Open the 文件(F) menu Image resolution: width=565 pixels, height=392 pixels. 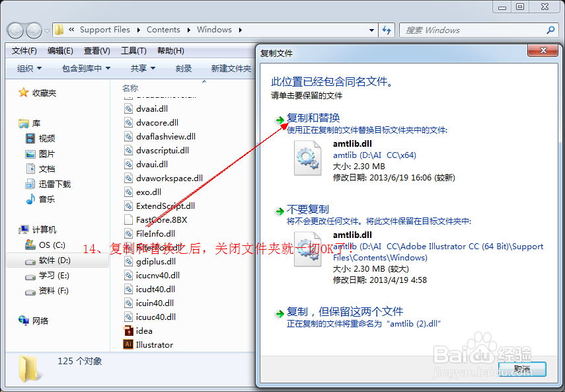coord(24,51)
